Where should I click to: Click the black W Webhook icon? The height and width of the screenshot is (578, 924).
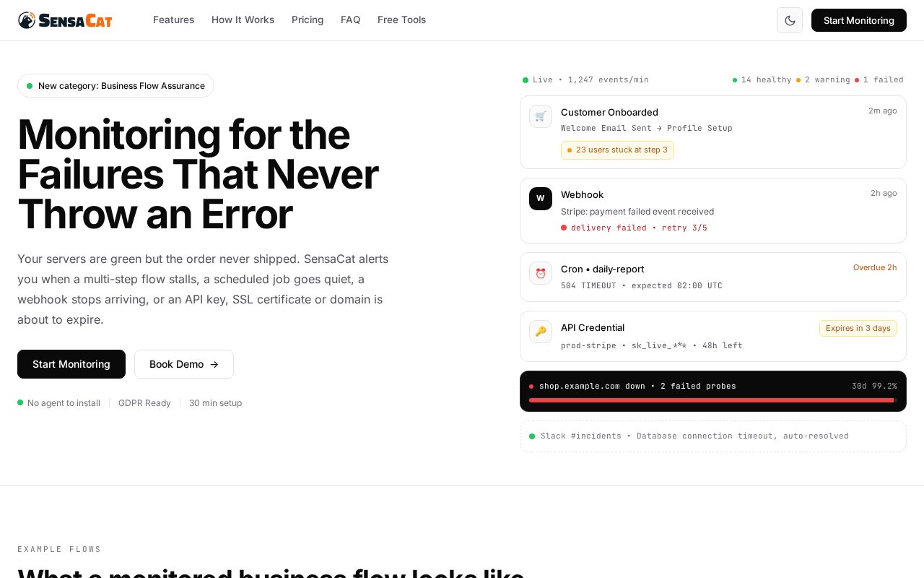[541, 199]
